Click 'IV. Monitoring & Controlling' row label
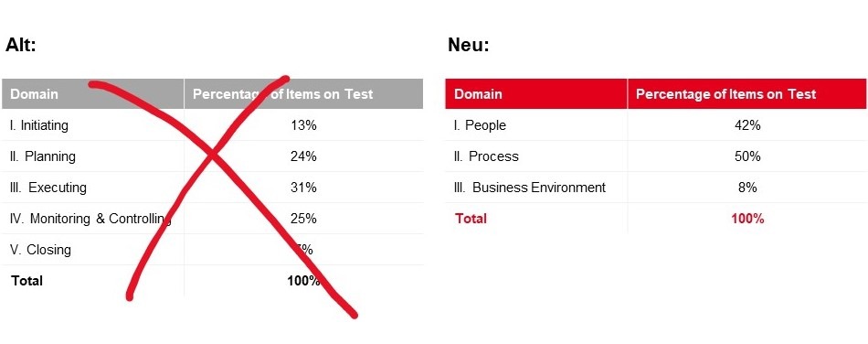 pyautogui.click(x=90, y=219)
